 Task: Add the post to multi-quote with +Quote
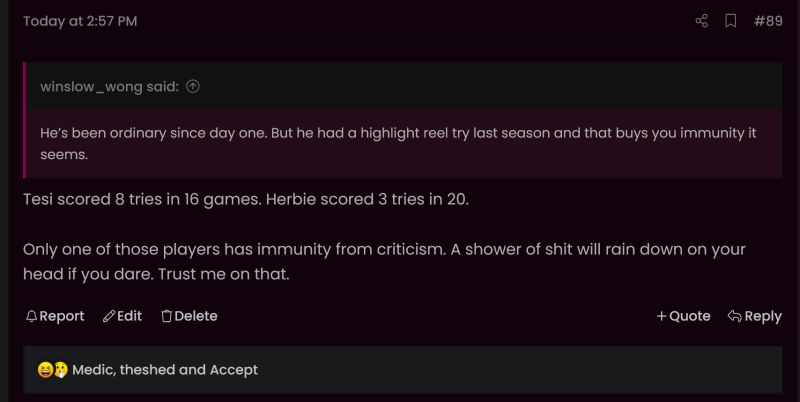683,316
